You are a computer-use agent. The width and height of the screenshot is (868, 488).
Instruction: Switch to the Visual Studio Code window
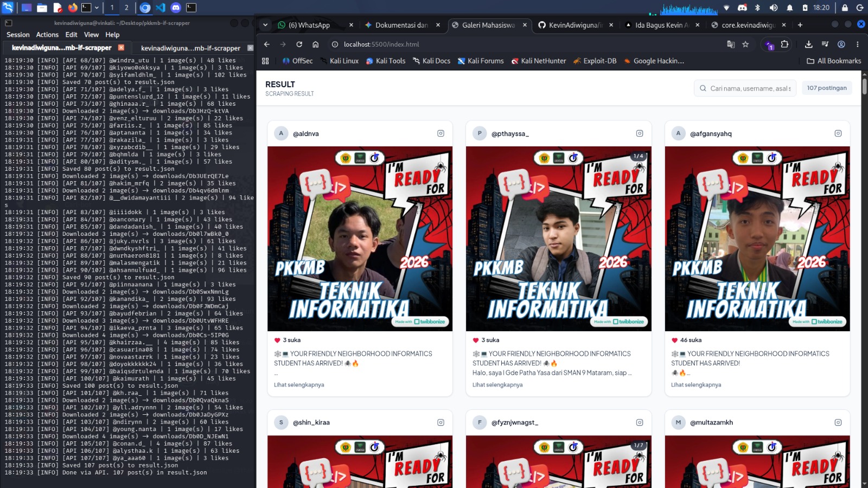[161, 8]
